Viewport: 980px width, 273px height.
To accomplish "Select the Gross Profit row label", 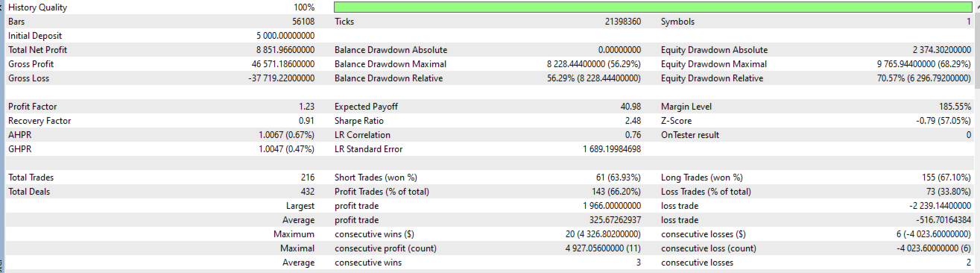I will (31, 64).
